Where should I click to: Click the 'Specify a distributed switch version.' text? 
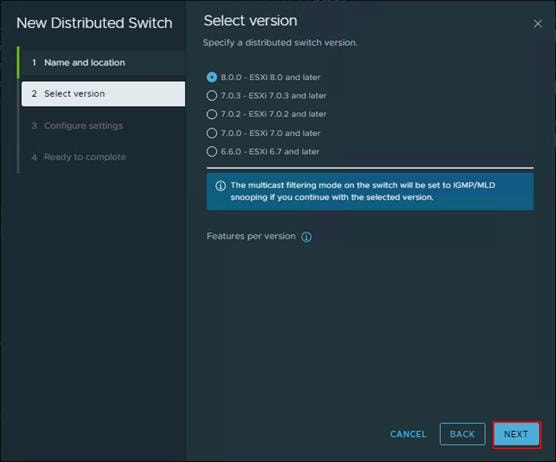click(280, 43)
